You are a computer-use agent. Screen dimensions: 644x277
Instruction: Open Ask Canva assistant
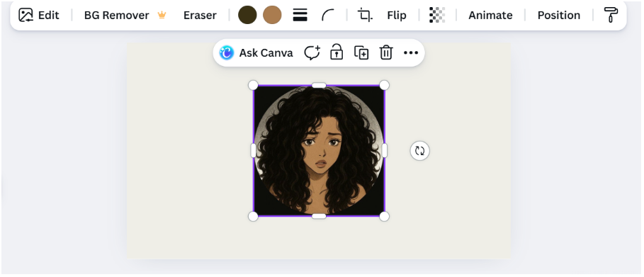pyautogui.click(x=256, y=53)
